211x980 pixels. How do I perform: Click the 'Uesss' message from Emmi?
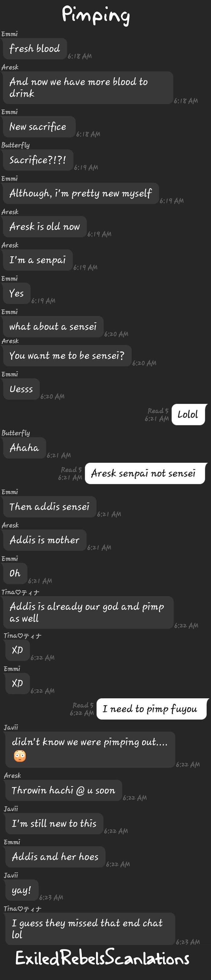tap(21, 389)
